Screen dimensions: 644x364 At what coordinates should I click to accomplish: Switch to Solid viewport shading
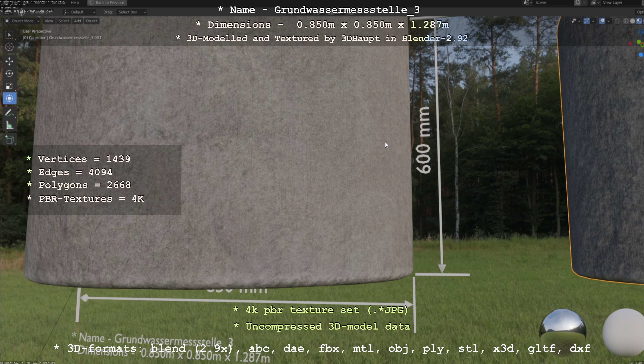(x=632, y=21)
